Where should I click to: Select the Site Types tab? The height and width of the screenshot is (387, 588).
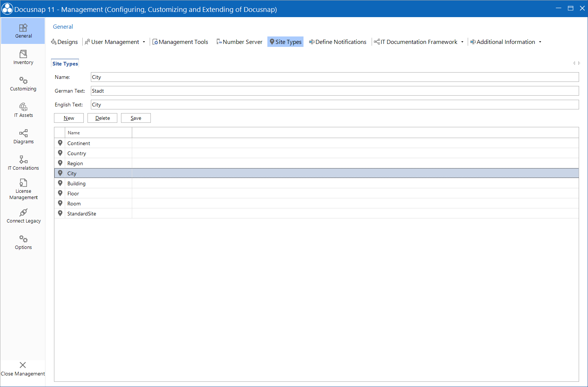tap(65, 64)
